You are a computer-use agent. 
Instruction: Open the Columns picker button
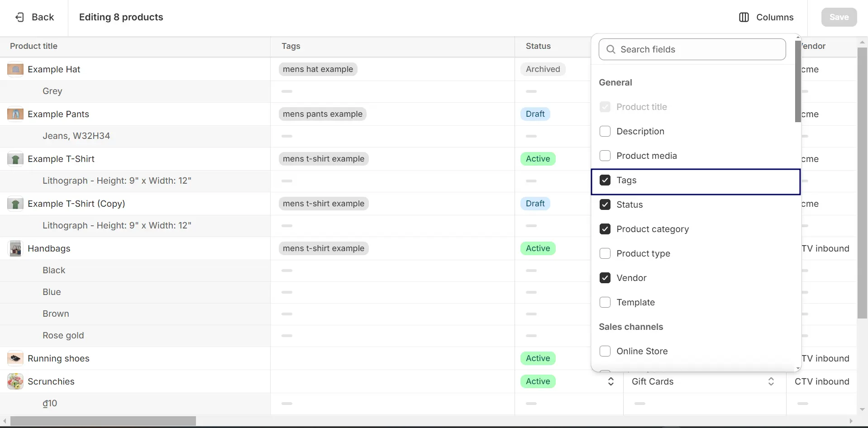pyautogui.click(x=766, y=17)
